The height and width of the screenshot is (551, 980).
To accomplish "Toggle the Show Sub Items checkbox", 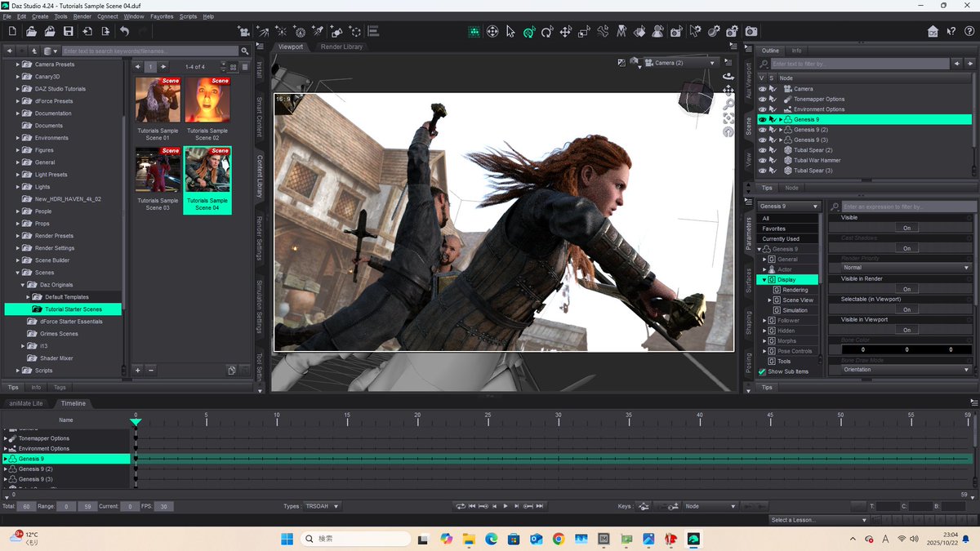I will click(x=763, y=371).
